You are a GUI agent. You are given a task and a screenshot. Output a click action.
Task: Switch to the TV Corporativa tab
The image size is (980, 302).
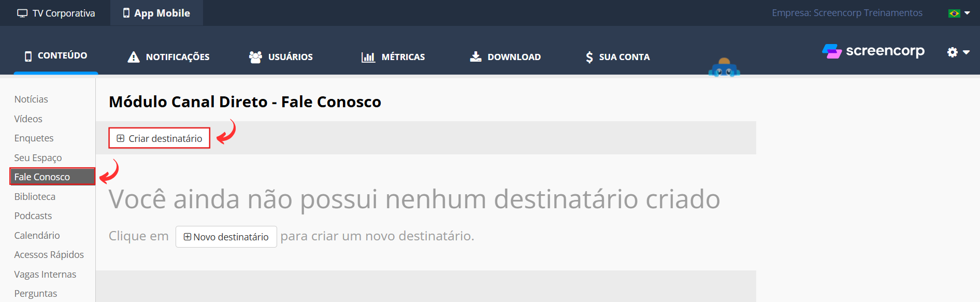point(56,13)
